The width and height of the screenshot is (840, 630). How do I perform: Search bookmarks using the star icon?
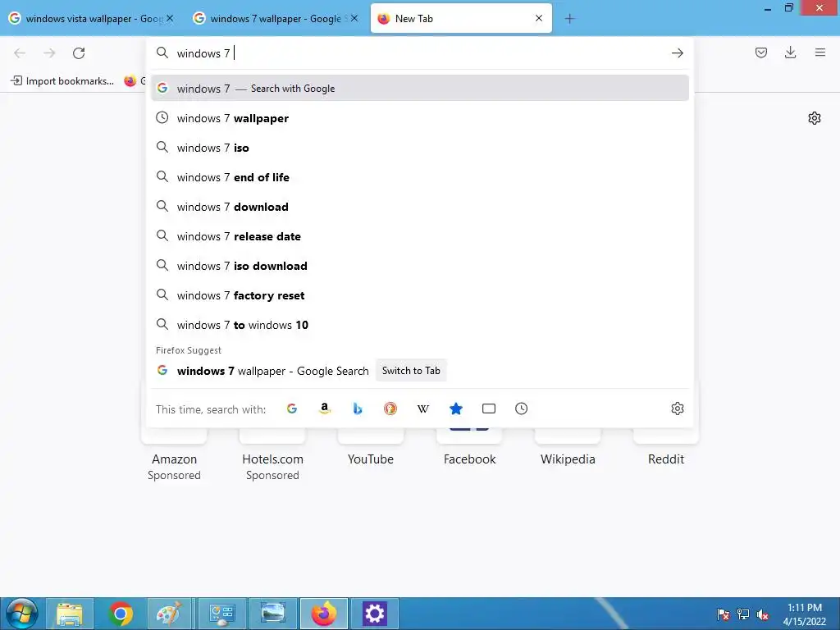(x=456, y=409)
